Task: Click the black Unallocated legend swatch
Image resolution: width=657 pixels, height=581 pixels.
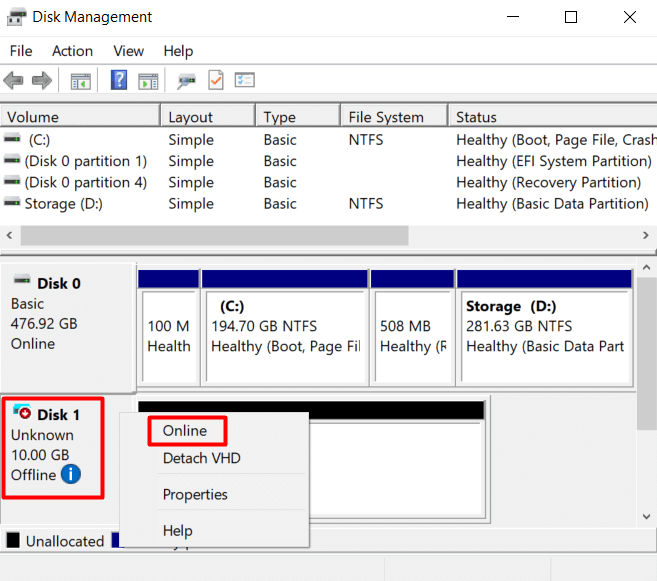Action: [13, 541]
